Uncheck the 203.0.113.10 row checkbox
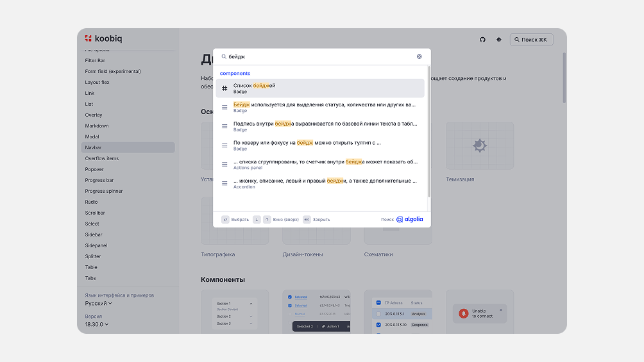The image size is (644, 362). (x=378, y=325)
